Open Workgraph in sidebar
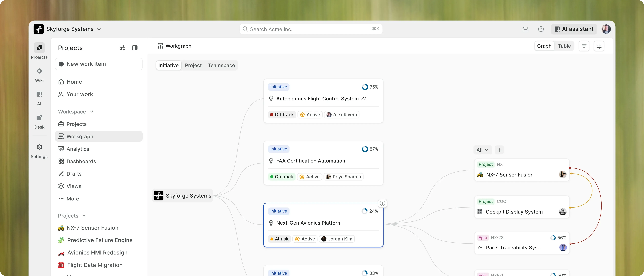The height and width of the screenshot is (276, 644). 98,136
